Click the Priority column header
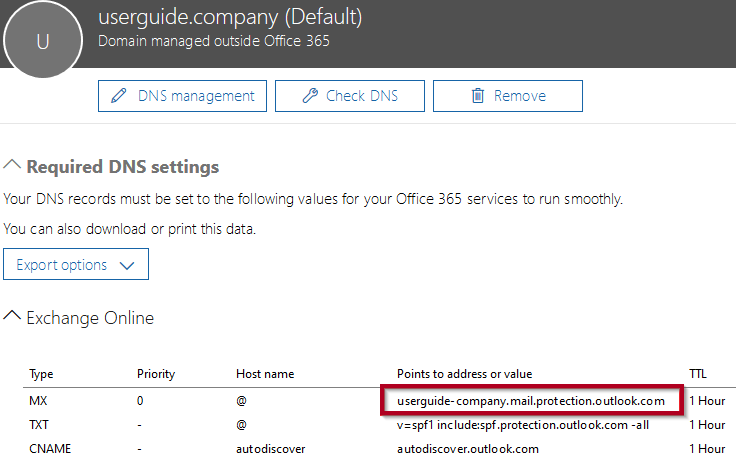 click(156, 374)
